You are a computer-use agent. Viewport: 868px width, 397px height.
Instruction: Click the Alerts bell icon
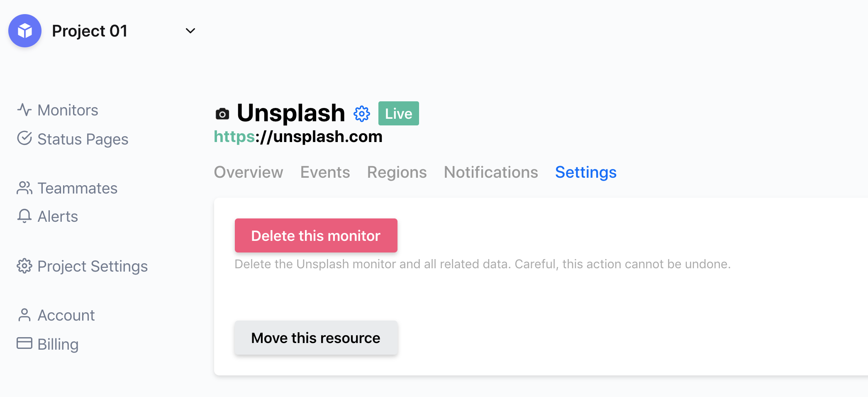[x=24, y=216]
